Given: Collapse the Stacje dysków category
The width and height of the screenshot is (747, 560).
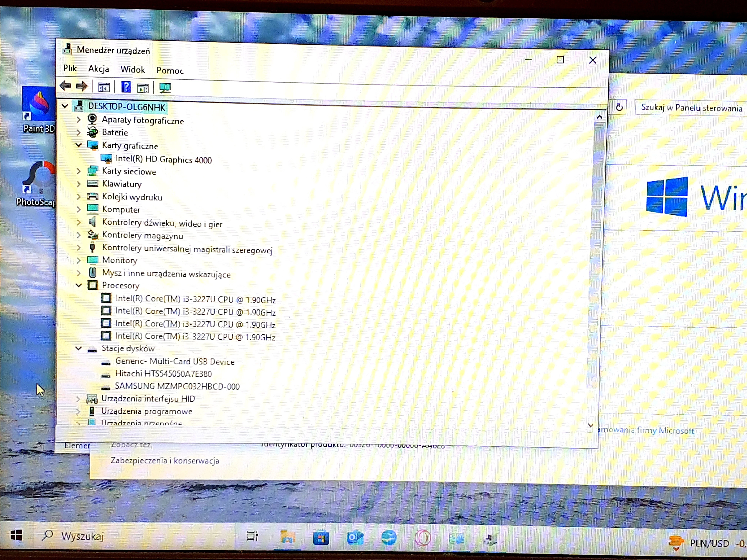Looking at the screenshot, I should coord(78,348).
